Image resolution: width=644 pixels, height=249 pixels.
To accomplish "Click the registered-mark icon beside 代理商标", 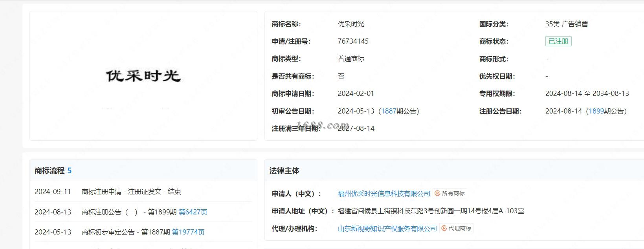I will (x=444, y=228).
